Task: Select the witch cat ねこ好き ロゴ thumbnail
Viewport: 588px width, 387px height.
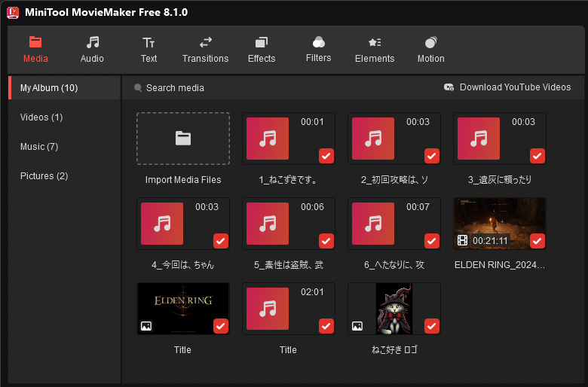Action: [394, 309]
